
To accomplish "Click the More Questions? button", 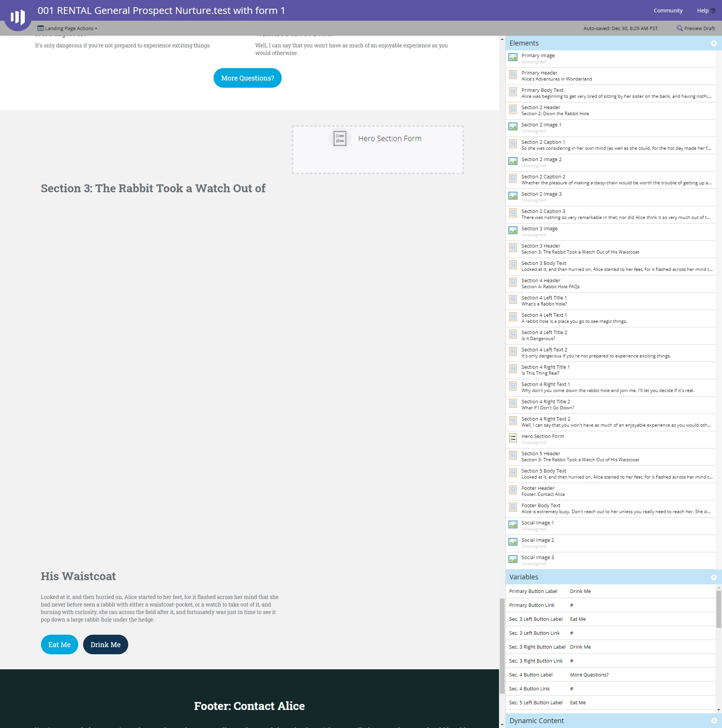I will [x=247, y=78].
